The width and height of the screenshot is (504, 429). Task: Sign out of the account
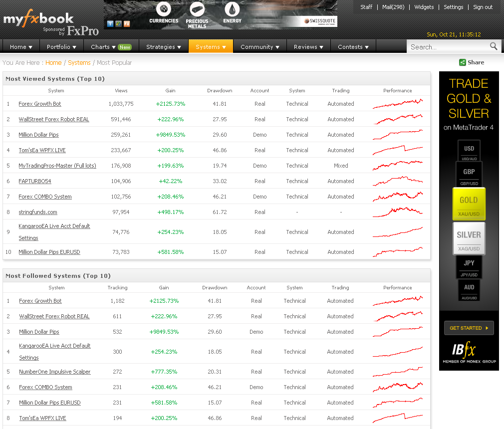pos(483,7)
